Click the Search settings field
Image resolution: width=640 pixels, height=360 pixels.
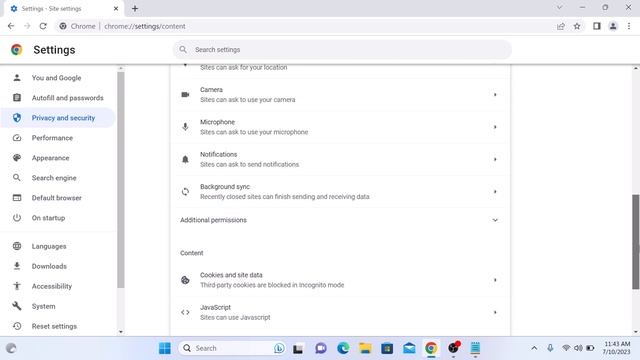click(x=342, y=50)
